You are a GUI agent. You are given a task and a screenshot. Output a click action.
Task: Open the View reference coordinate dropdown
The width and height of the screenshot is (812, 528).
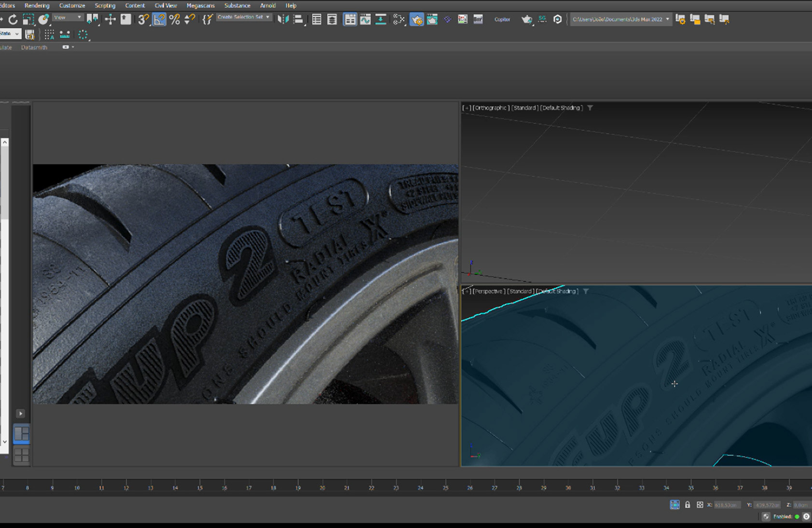(68, 17)
